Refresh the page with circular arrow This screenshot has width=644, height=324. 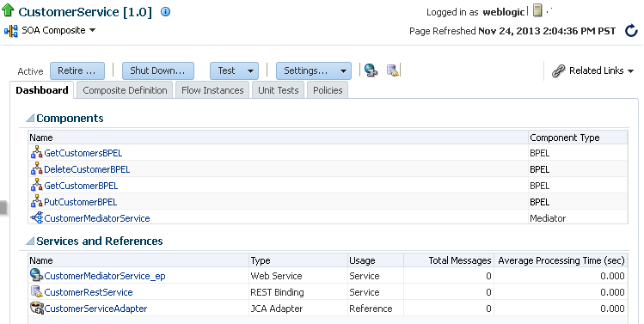click(x=631, y=31)
